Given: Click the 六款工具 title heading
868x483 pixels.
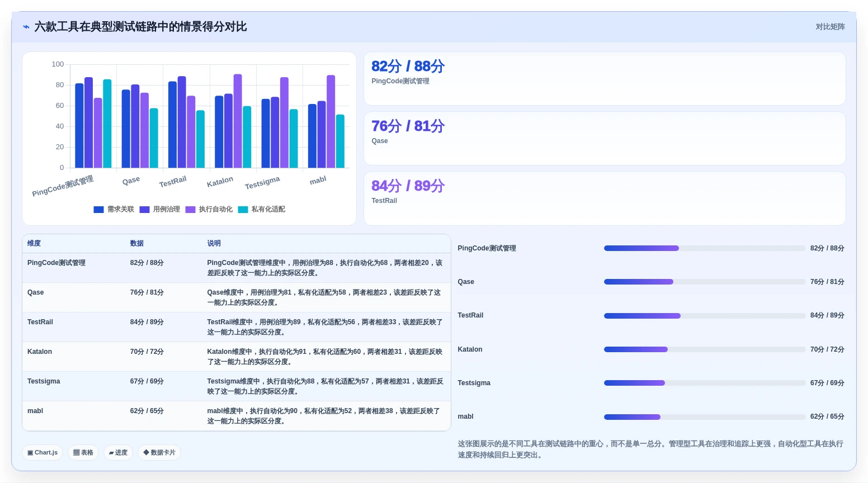Looking at the screenshot, I should tap(140, 27).
